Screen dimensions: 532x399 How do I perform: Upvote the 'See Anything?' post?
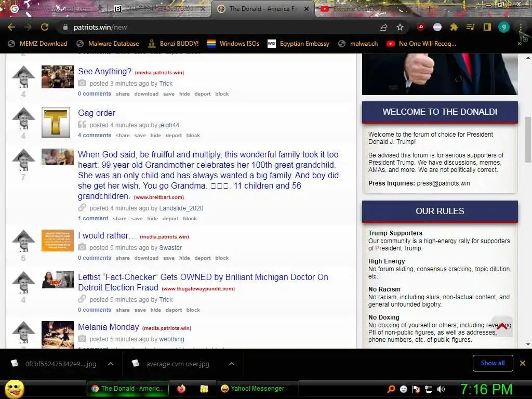23,77
